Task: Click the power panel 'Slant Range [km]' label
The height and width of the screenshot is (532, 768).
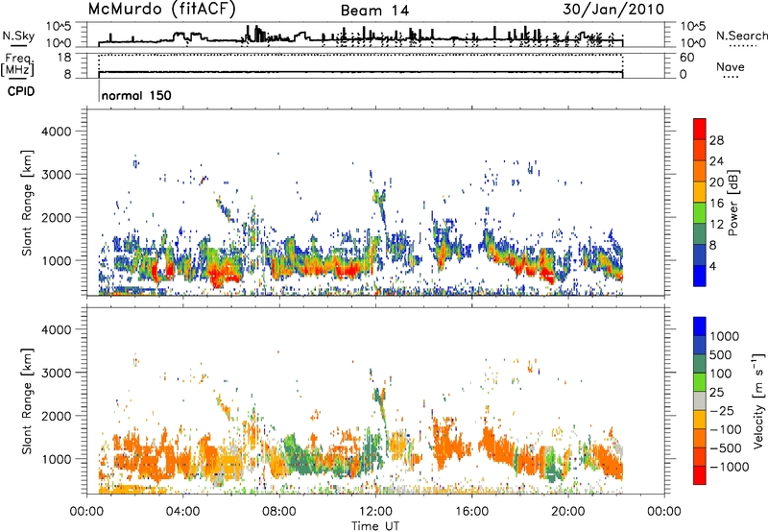Action: click(x=27, y=203)
